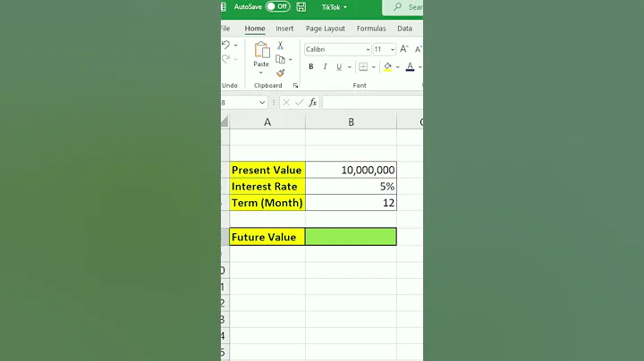Switch to the Home tab
This screenshot has height=361, width=644.
coord(255,29)
